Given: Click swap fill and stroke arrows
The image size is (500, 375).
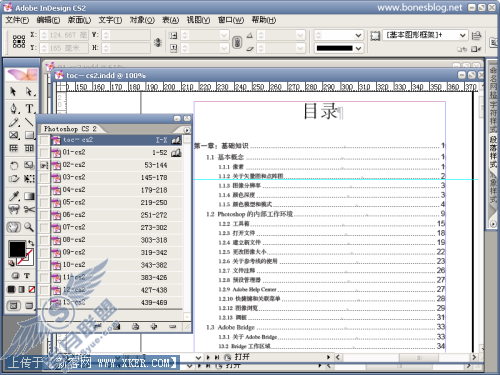Looking at the screenshot, I should click(x=31, y=243).
